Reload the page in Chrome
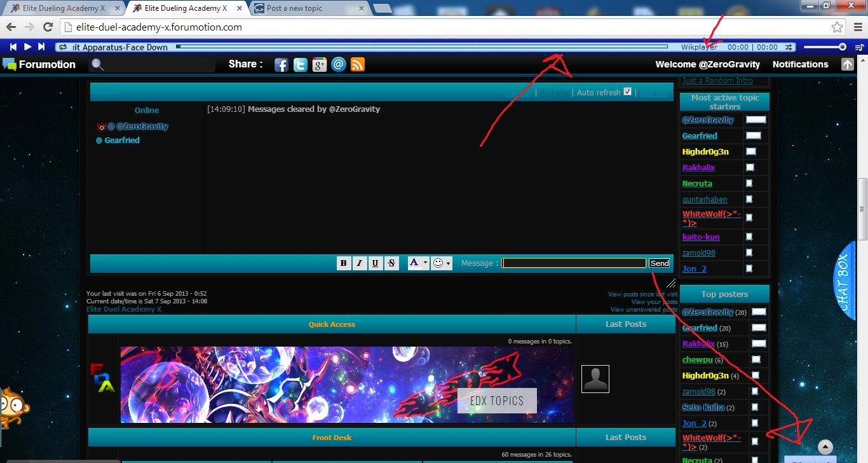The image size is (868, 463). pyautogui.click(x=48, y=27)
